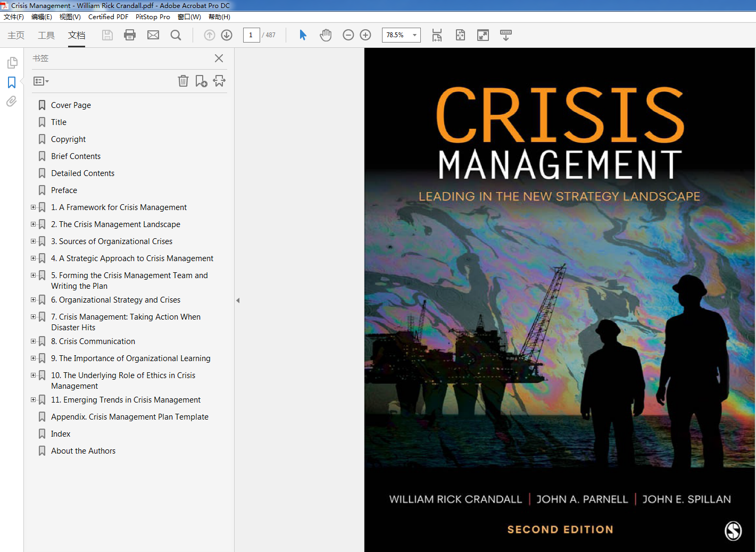Image resolution: width=756 pixels, height=552 pixels.
Task: Activate the Hand pan tool
Action: (326, 35)
